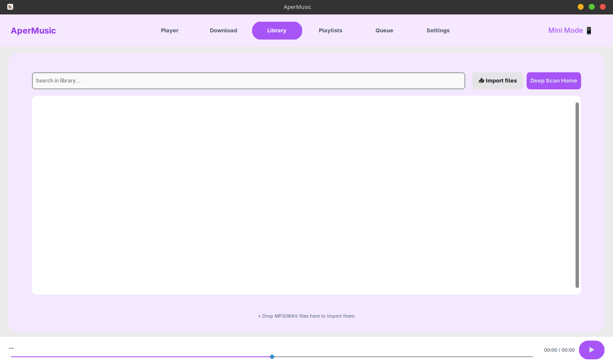Maximize the window using green button
This screenshot has width=613, height=364.
click(592, 7)
